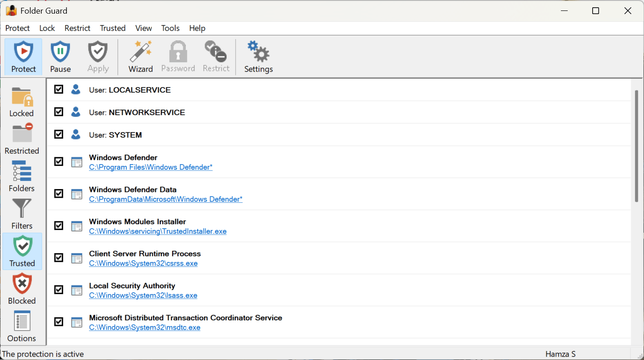644x360 pixels.
Task: Switch to the Restricted sidebar view
Action: pos(22,139)
